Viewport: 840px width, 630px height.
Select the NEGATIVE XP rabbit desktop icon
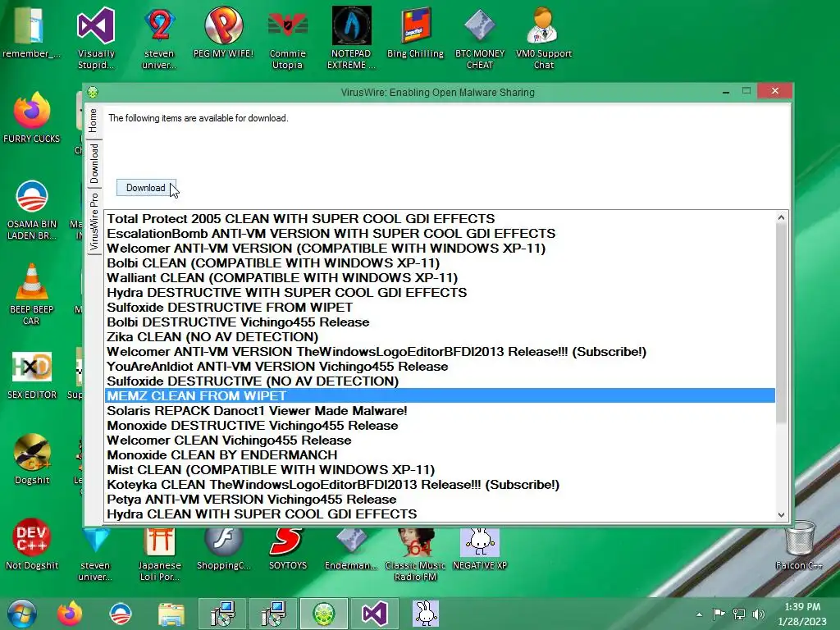click(479, 549)
